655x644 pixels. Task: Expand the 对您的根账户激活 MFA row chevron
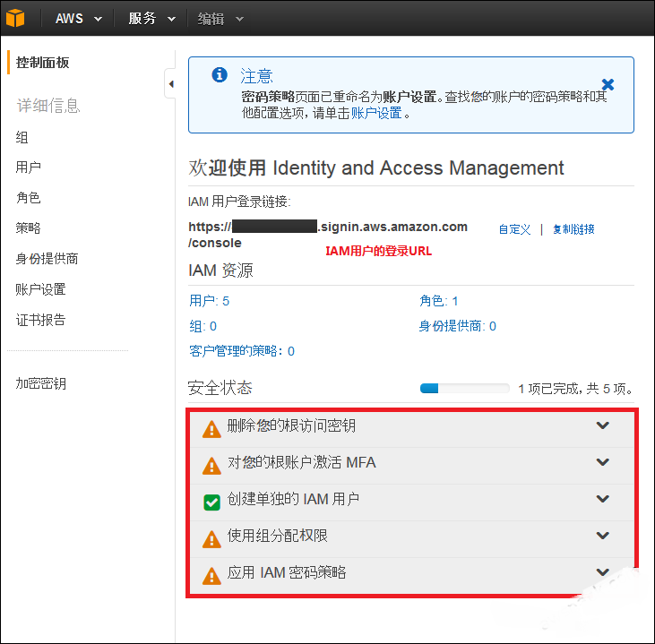point(602,462)
